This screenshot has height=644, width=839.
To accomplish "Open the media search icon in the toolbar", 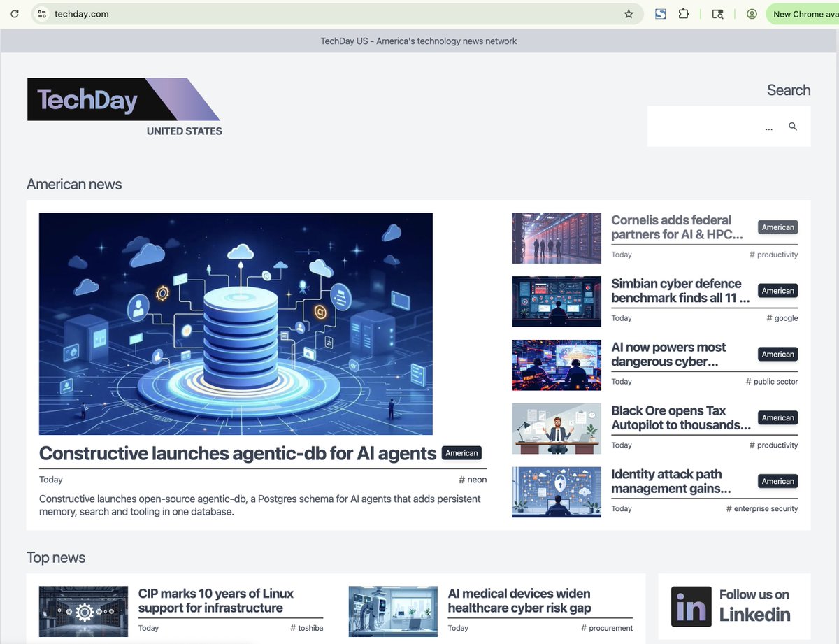I will (x=717, y=14).
